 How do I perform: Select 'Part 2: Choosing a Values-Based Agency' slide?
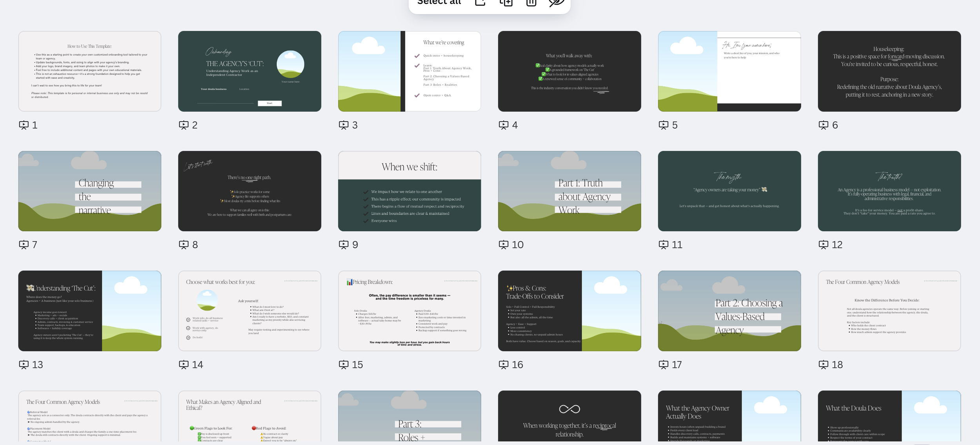(x=729, y=311)
